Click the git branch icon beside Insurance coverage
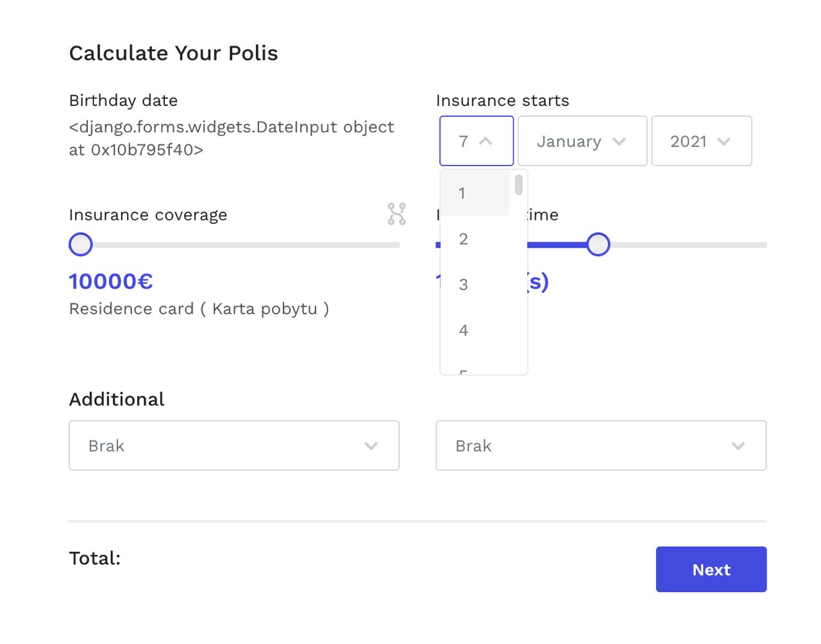The height and width of the screenshot is (644, 821). click(x=396, y=214)
